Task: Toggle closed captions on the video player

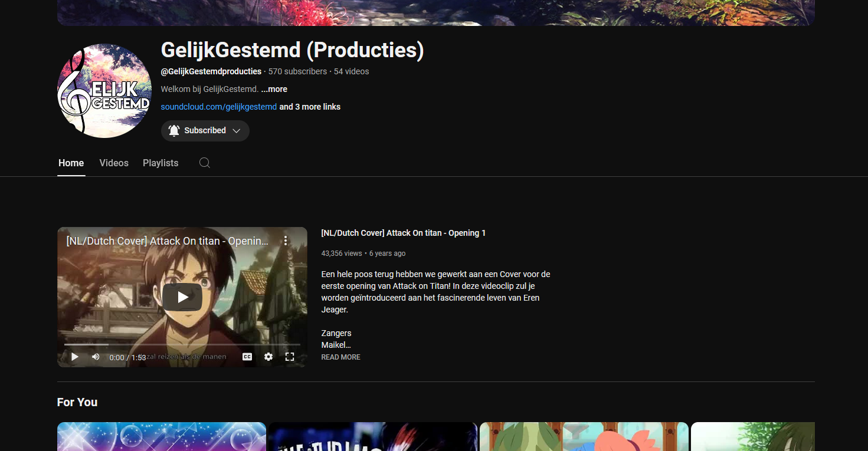Action: point(247,357)
